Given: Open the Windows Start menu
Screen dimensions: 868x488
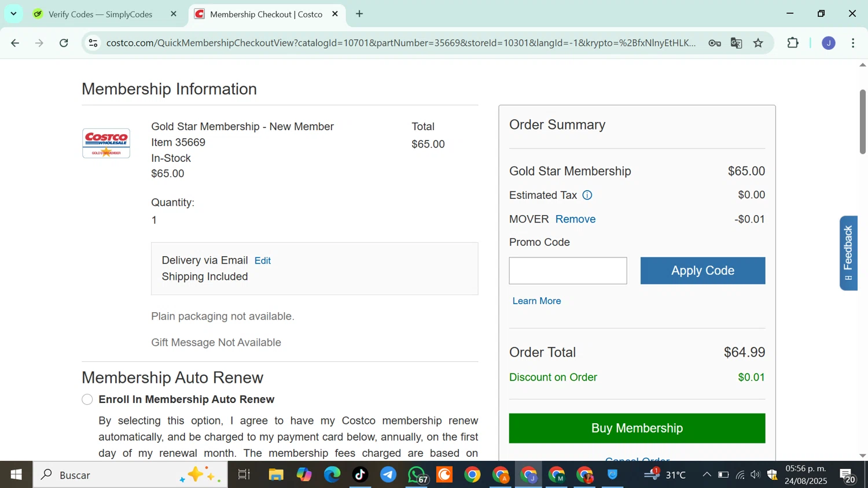Looking at the screenshot, I should tap(16, 475).
